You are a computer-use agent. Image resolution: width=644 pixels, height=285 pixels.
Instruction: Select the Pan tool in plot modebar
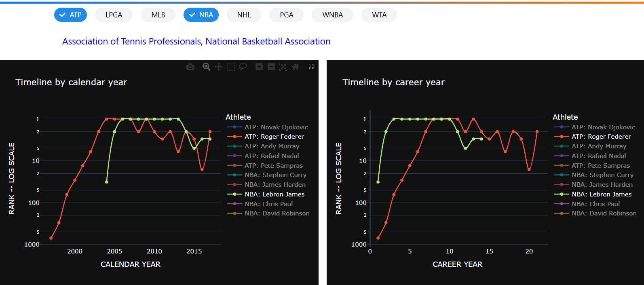[219, 67]
